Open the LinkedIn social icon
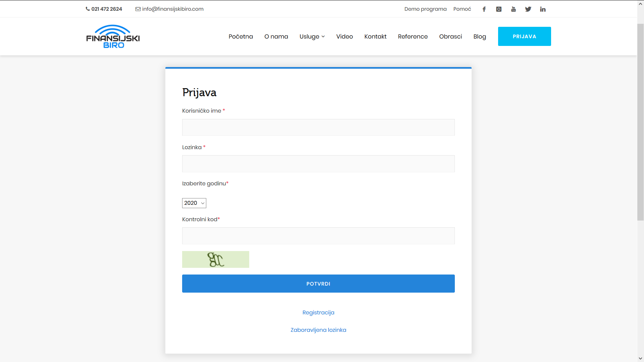Screen dimensions: 644x362 tap(543, 9)
